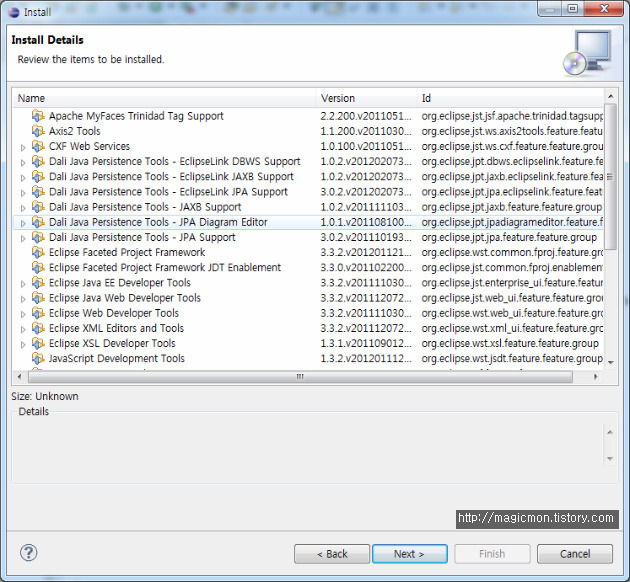Click the feature icon beside Apache MyFaces Trinidad Tag Support
Viewport: 630px width, 582px height.
tap(38, 116)
